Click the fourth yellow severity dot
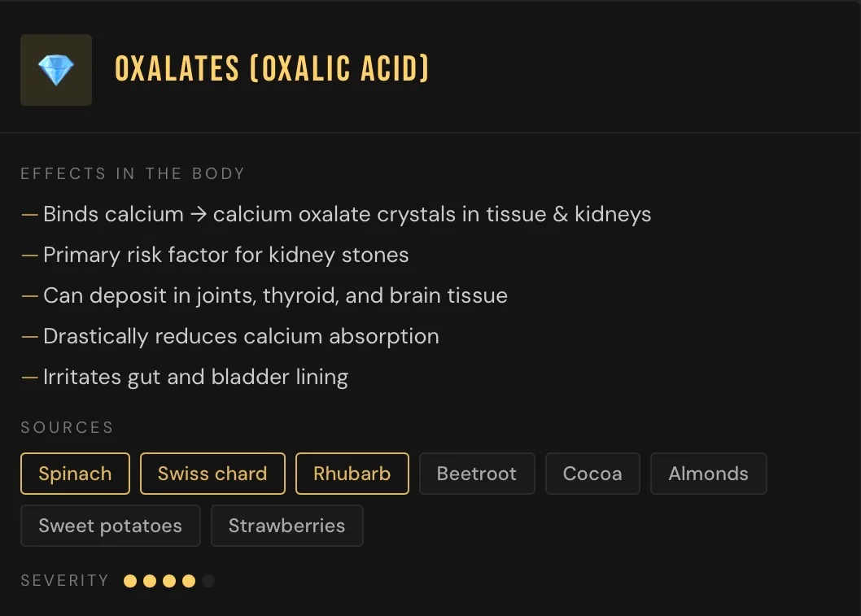The image size is (861, 616). 189,581
